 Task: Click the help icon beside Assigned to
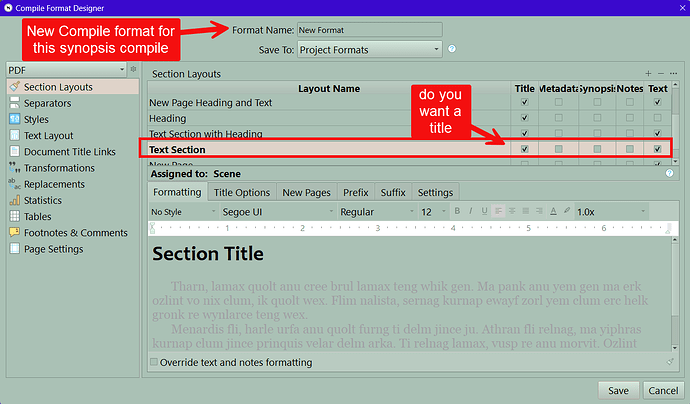pos(669,173)
